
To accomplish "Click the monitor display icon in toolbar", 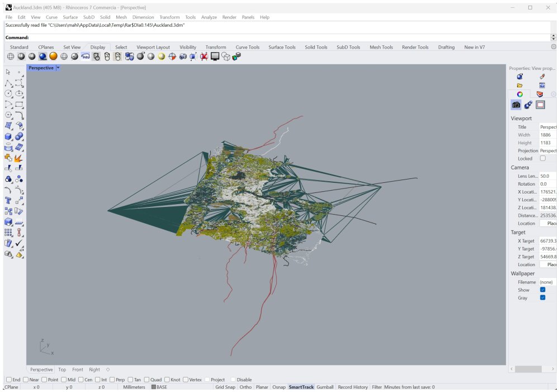I will point(215,56).
